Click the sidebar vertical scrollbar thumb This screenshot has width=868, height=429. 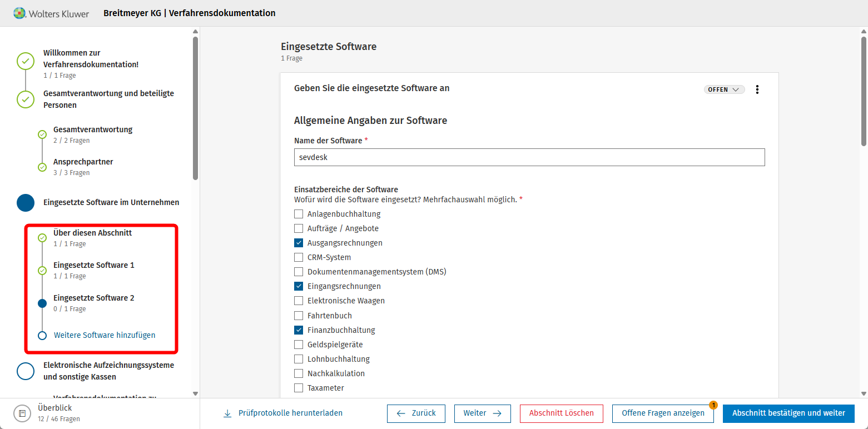point(195,108)
